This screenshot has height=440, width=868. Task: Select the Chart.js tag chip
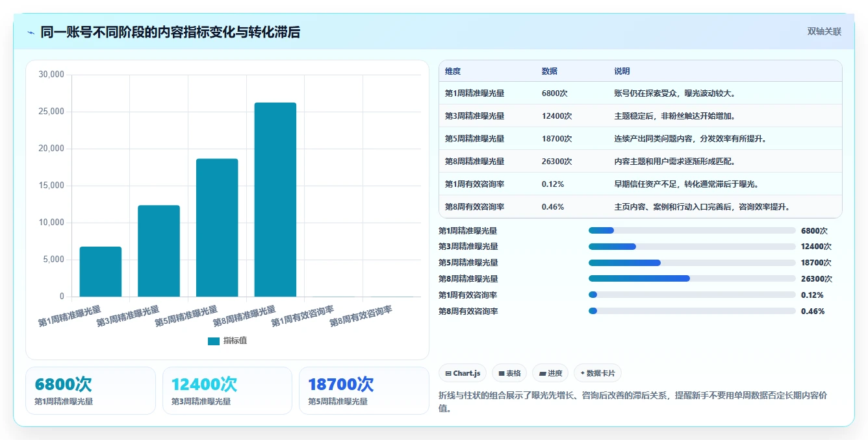[x=463, y=373]
